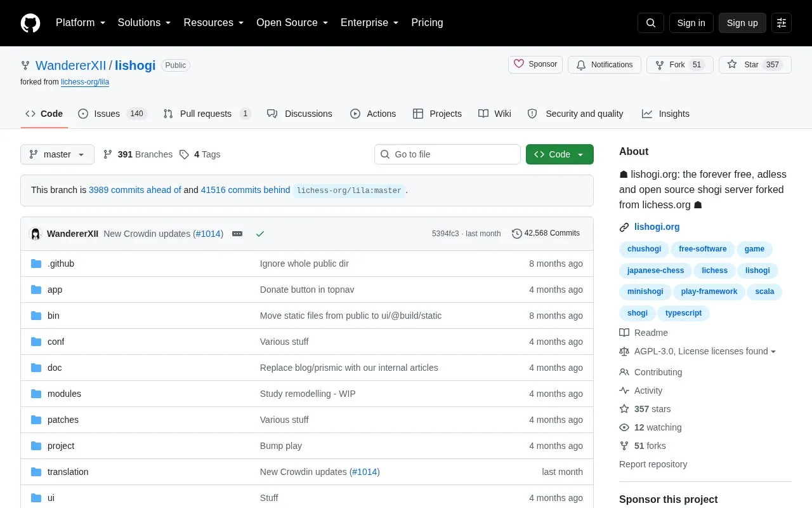812x508 pixels.
Task: Click the Star button
Action: 755,65
